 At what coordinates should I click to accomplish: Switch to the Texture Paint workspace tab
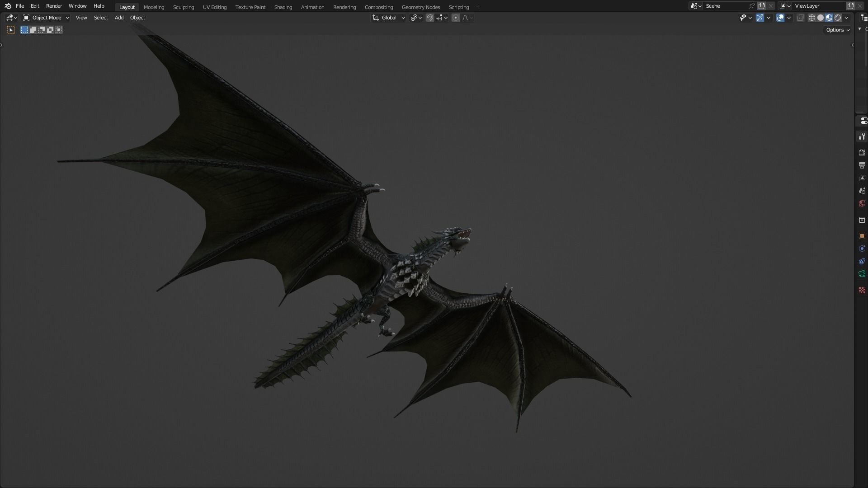250,7
